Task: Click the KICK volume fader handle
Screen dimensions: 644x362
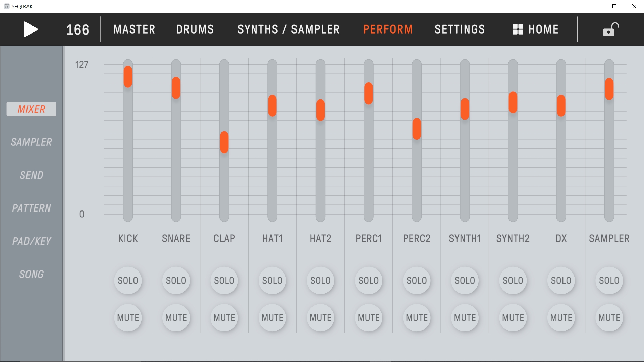Action: click(x=128, y=77)
